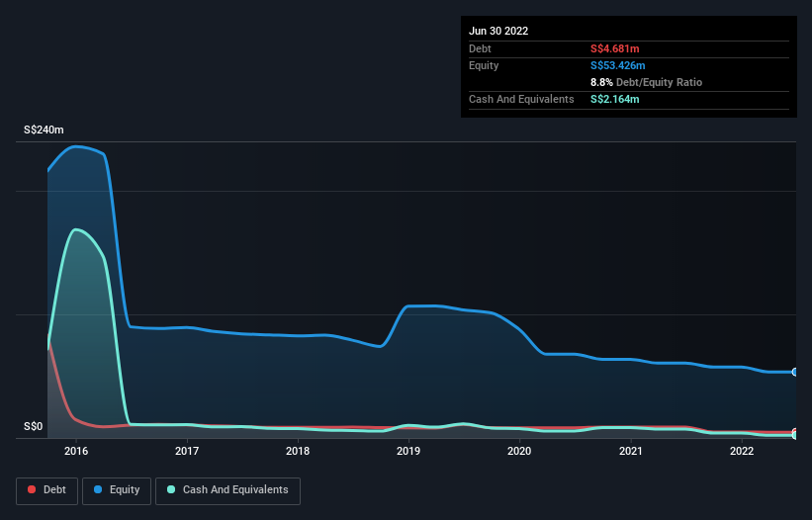Click the Debt row label in tooltip

480,48
